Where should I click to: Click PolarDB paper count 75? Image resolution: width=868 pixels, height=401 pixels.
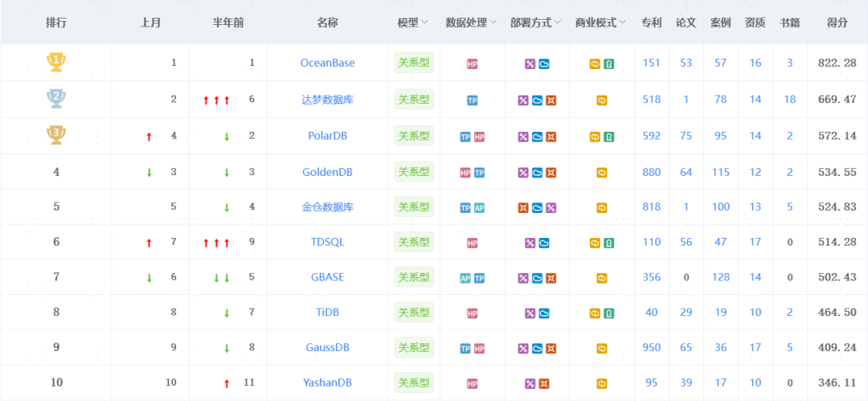686,137
